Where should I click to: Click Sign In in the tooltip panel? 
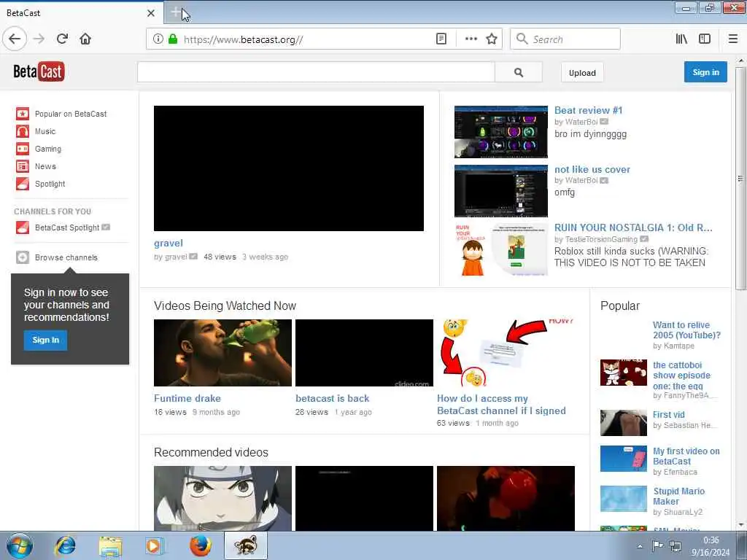click(46, 340)
